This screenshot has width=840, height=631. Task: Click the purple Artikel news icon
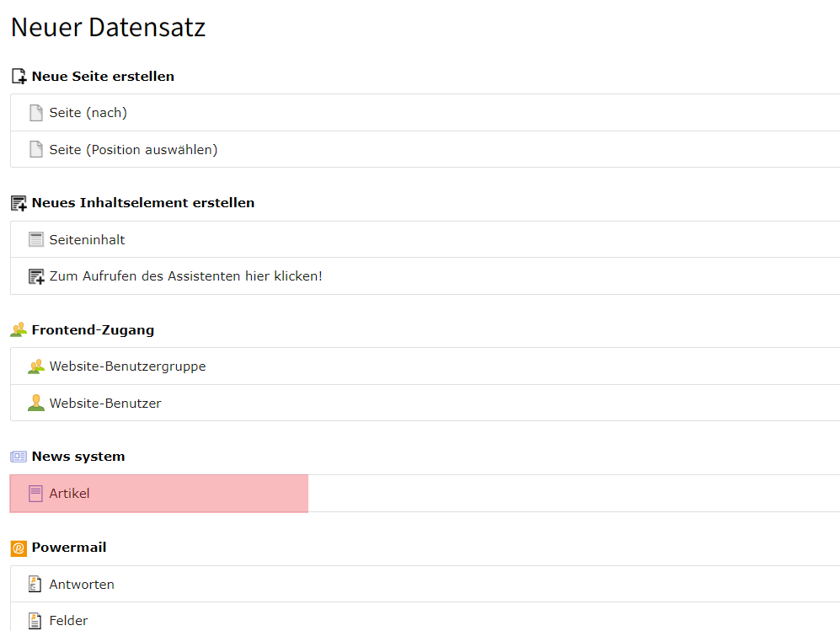point(35,494)
